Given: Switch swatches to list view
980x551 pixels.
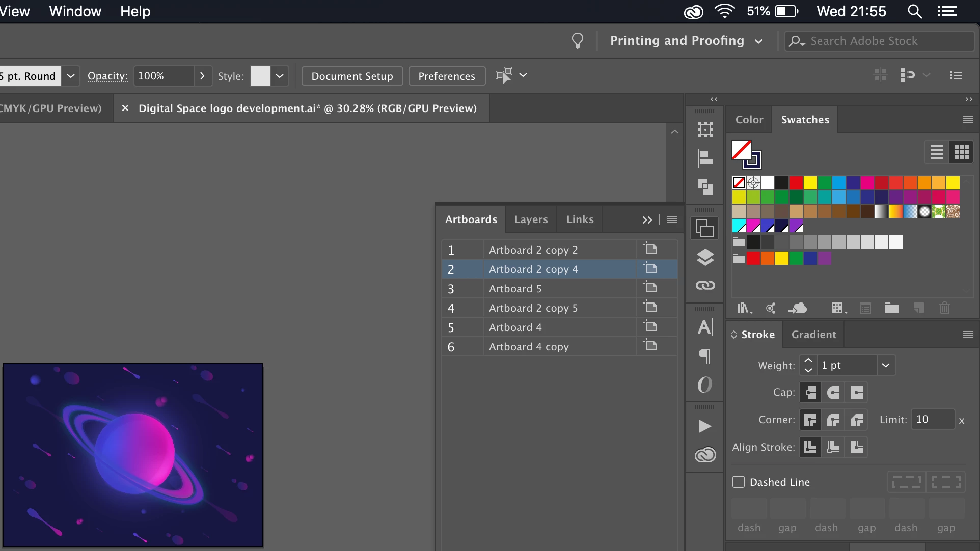Looking at the screenshot, I should tap(936, 152).
